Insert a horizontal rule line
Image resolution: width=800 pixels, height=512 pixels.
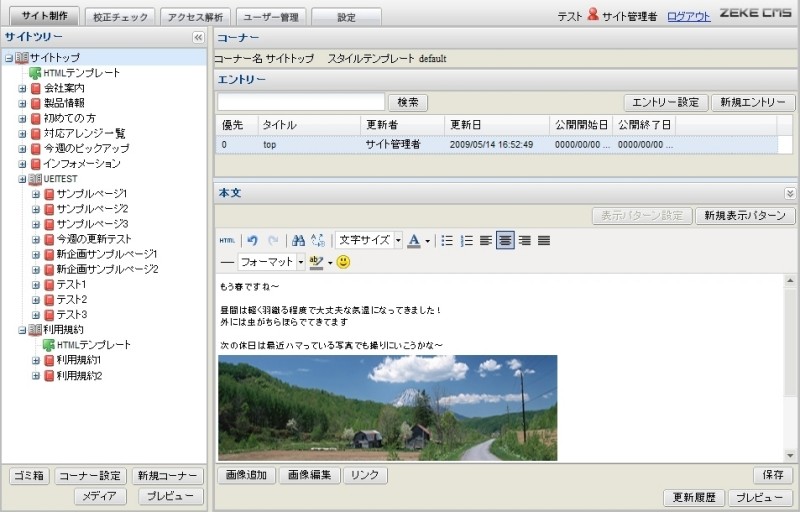click(227, 262)
